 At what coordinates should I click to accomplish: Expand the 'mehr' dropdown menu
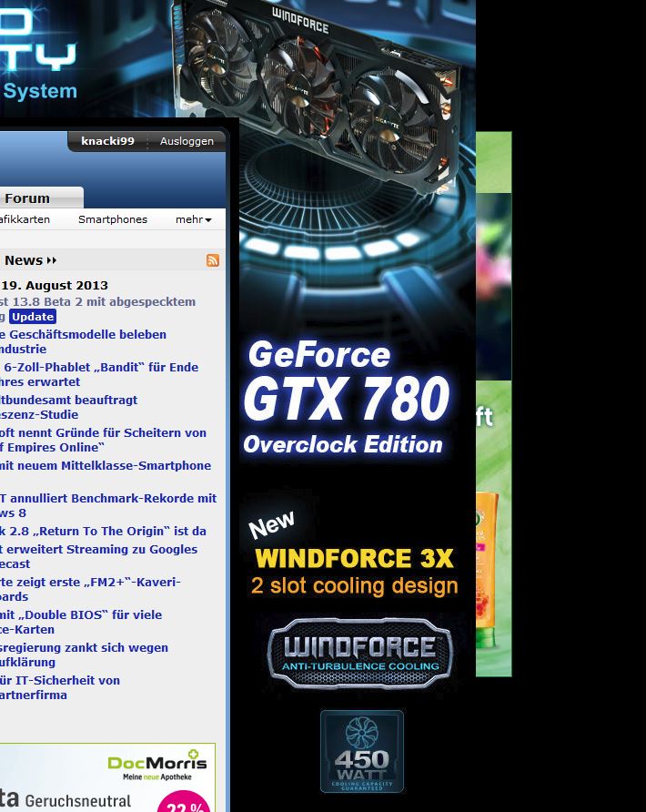[193, 219]
